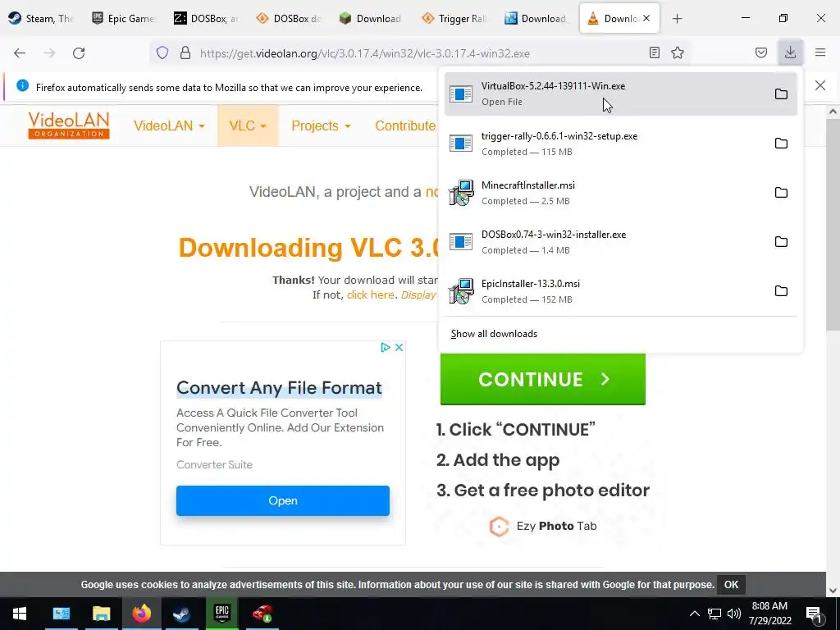Show VirtualBox-5.2.44 file in folder

click(781, 94)
